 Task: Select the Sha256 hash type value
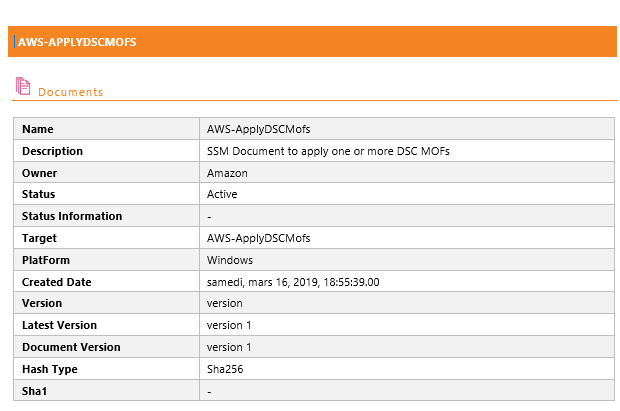click(x=225, y=369)
